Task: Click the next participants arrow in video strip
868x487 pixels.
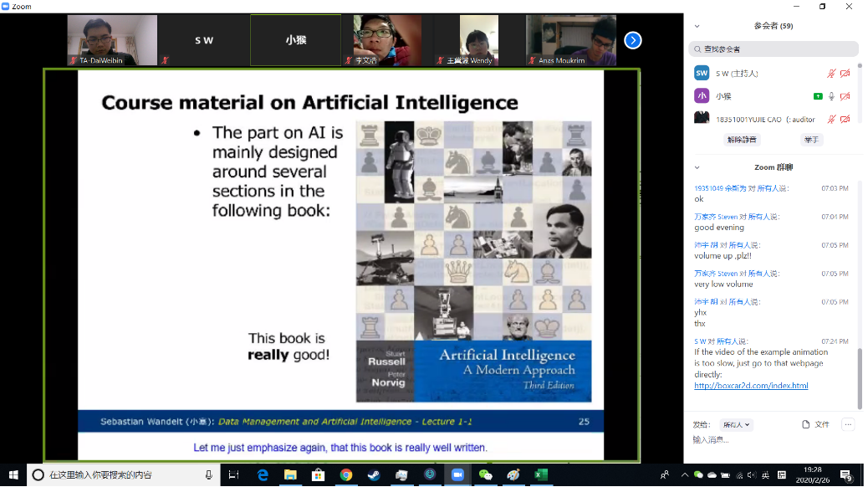Action: click(633, 40)
